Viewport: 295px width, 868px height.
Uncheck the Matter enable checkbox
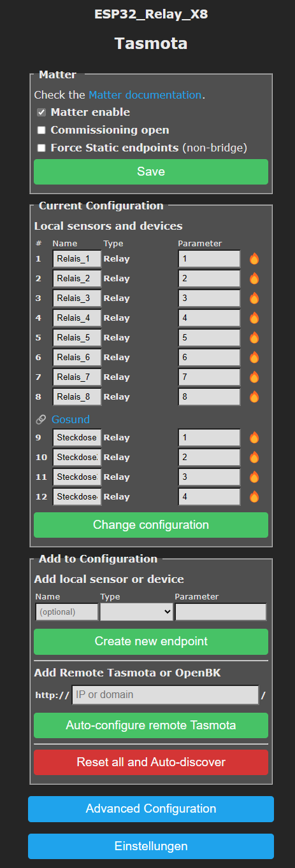[41, 112]
